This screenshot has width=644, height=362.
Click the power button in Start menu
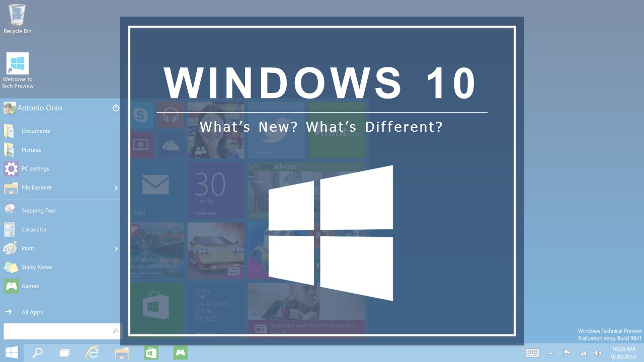(x=116, y=108)
